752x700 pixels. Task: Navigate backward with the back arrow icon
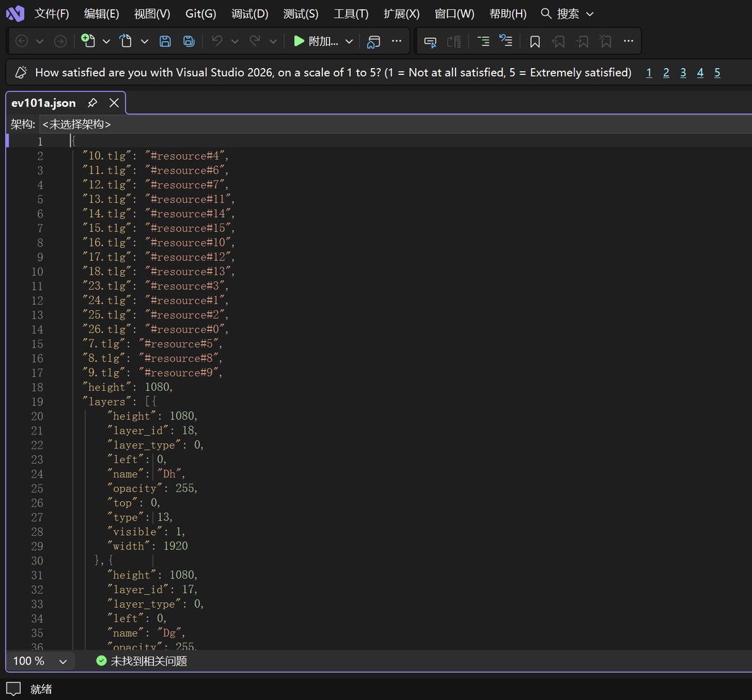[21, 41]
